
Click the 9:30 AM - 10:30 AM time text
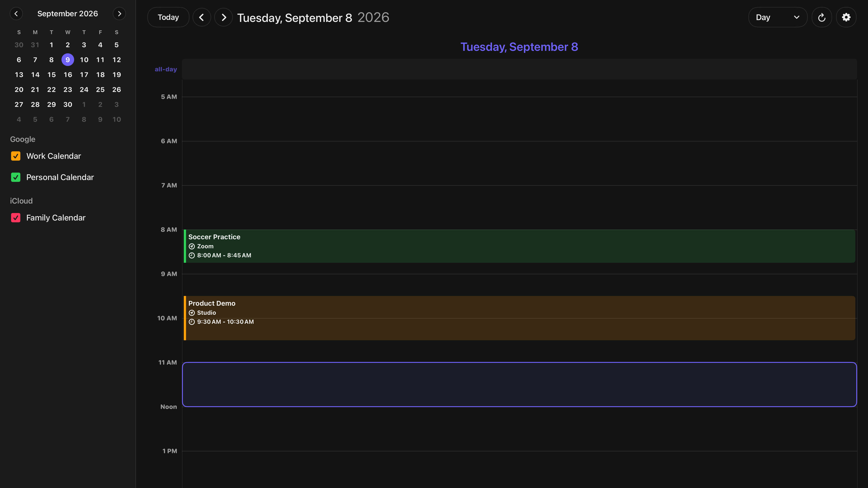(225, 322)
